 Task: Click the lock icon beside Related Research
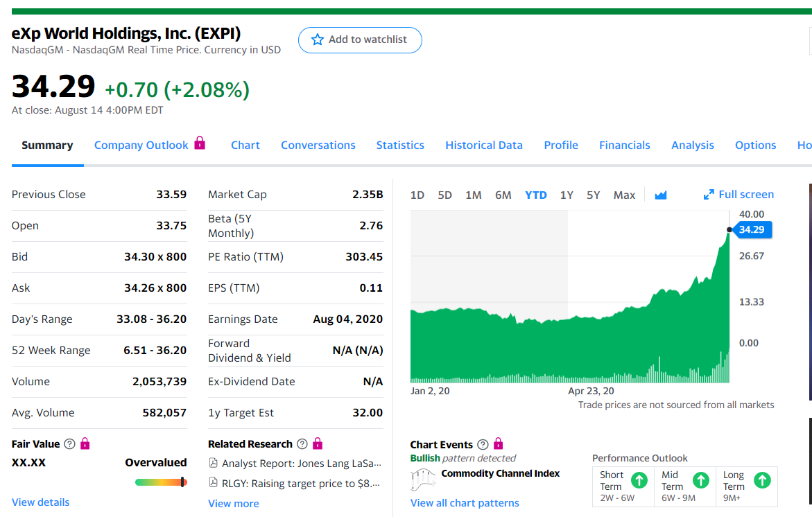[318, 443]
